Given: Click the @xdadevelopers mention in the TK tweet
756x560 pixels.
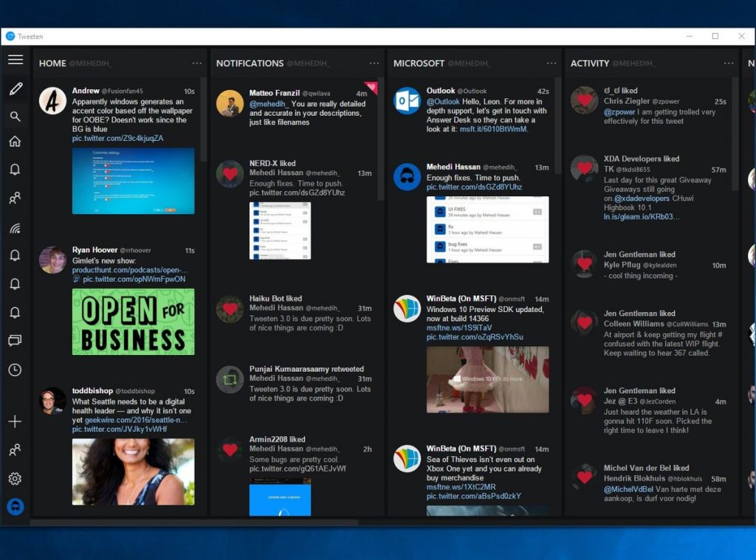Looking at the screenshot, I should point(642,198).
